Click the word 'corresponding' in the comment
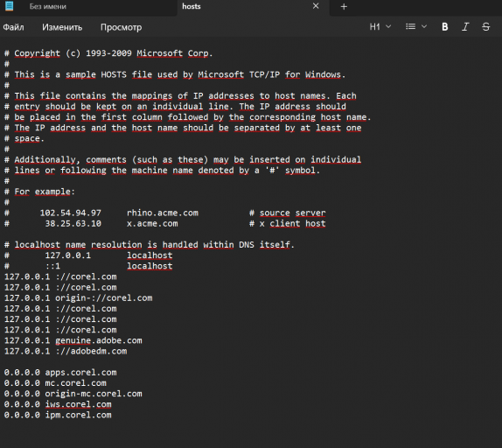This screenshot has height=448, width=502. click(x=282, y=117)
